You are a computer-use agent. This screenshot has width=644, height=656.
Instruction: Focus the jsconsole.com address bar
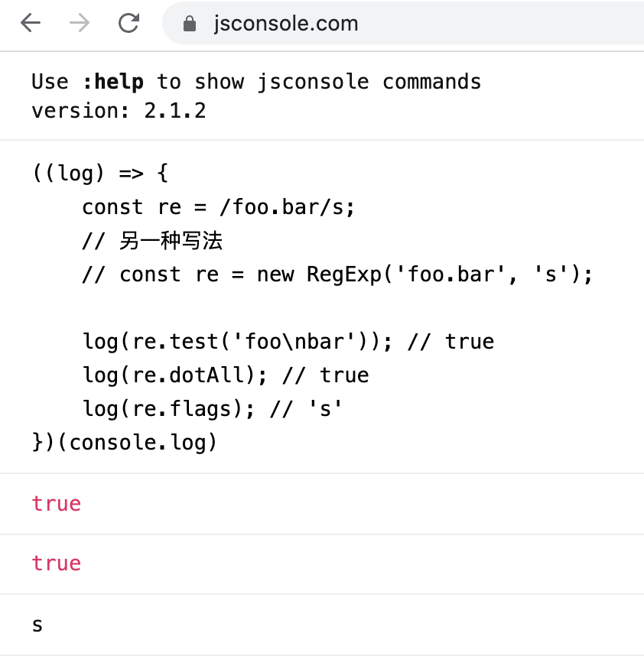[x=403, y=23]
